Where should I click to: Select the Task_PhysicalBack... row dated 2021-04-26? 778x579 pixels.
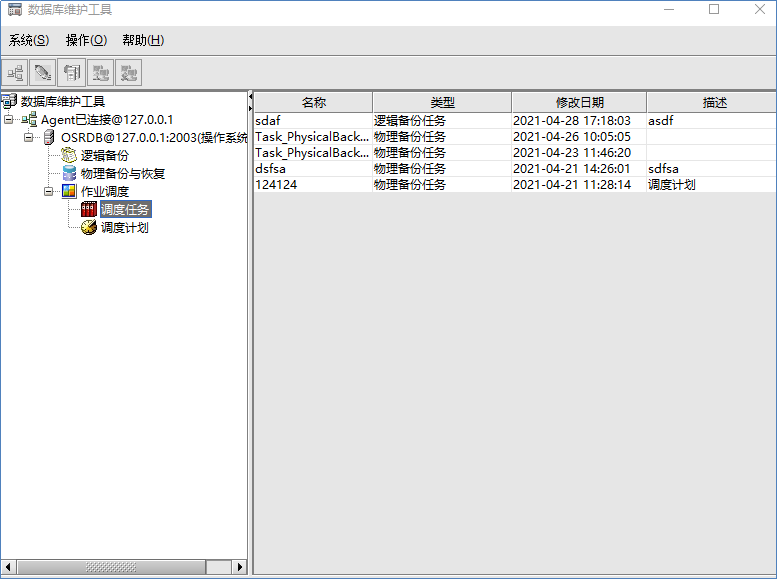(x=515, y=136)
